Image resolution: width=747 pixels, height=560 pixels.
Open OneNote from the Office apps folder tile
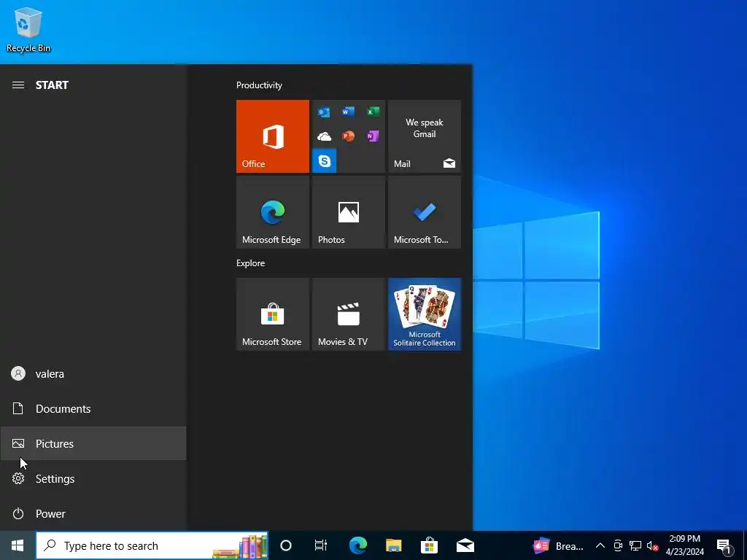[x=373, y=136]
